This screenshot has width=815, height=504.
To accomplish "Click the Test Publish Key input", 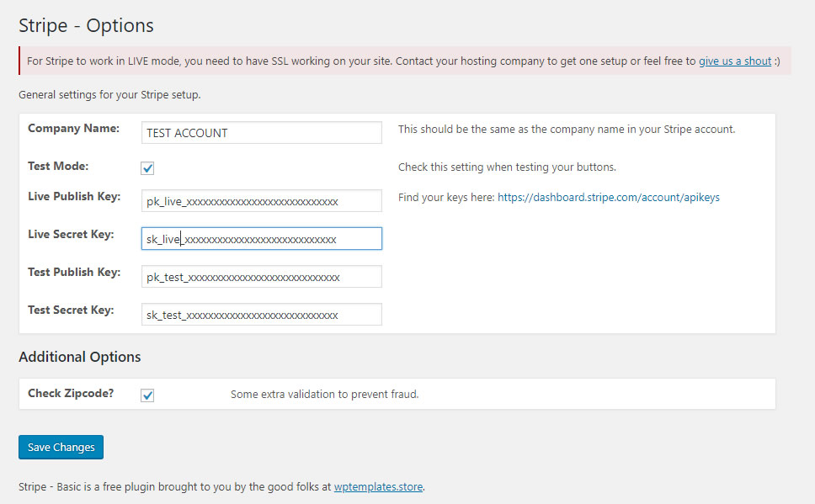I will tap(261, 277).
